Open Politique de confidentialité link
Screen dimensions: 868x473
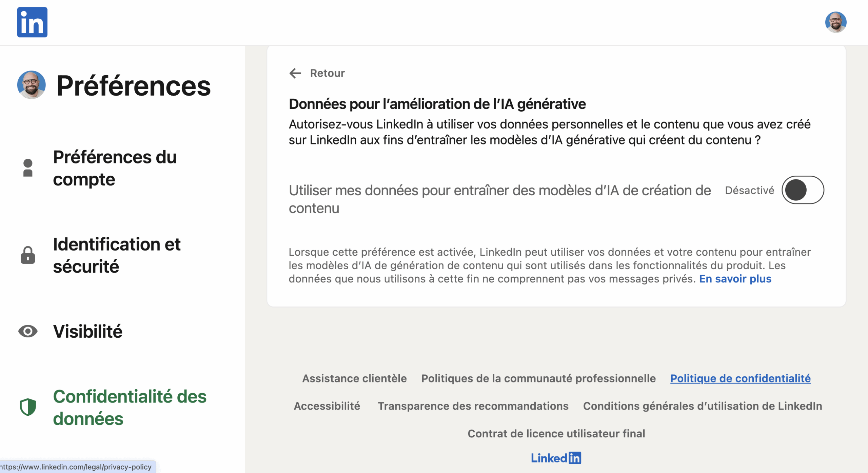(x=740, y=378)
